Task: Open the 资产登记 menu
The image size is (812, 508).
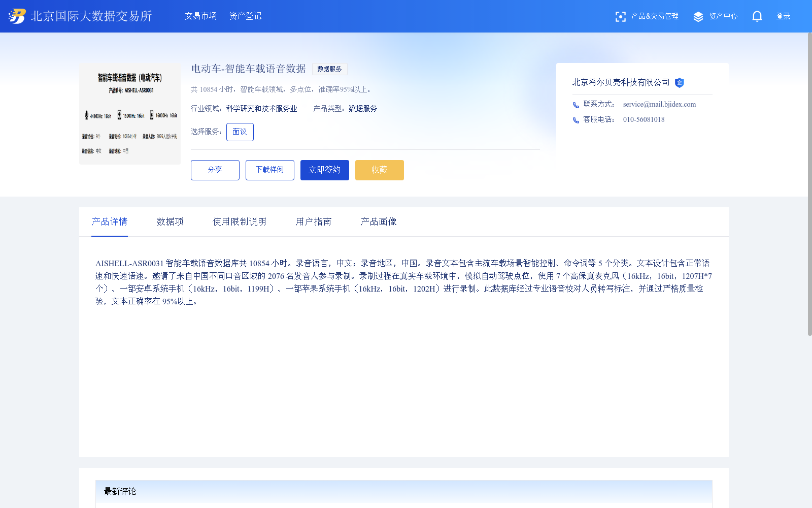Action: click(x=245, y=16)
